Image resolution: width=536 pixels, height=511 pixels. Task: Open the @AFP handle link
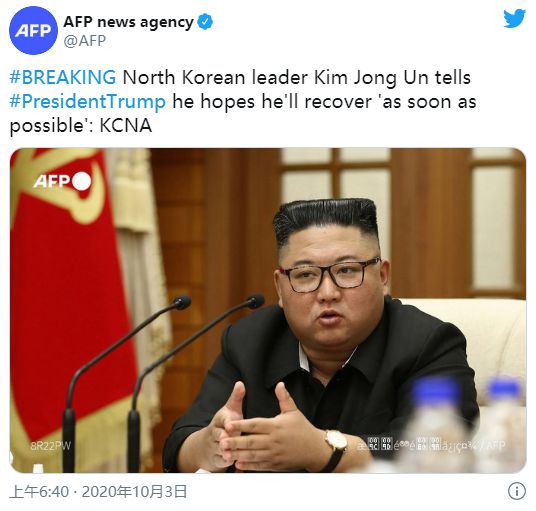coord(84,41)
